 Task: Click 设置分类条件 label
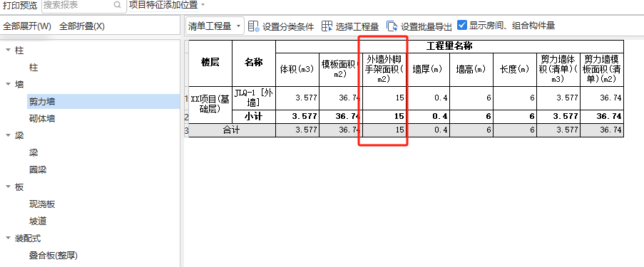[x=288, y=27]
